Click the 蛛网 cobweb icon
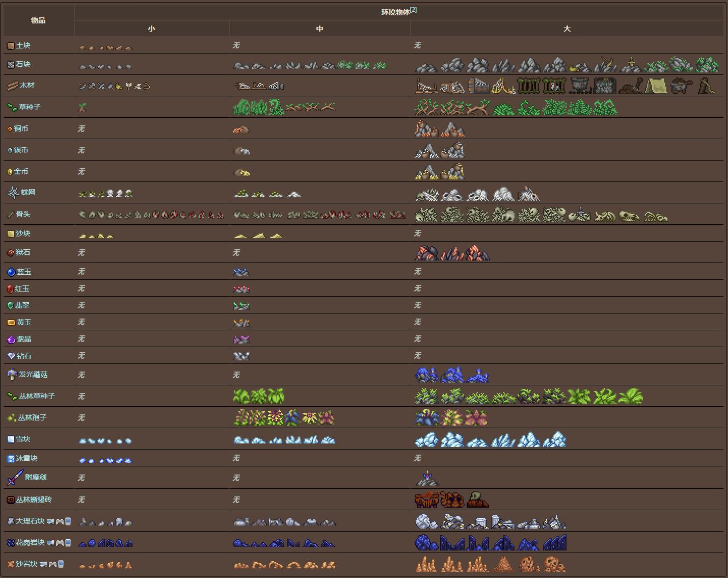Screen dimensions: 728x578 pos(13,193)
